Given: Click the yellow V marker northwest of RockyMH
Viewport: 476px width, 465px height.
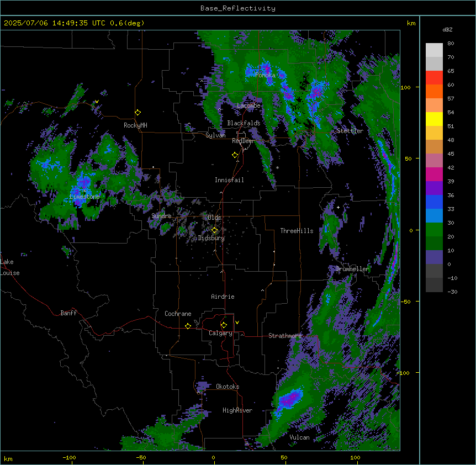Looking at the screenshot, I should click(97, 102).
